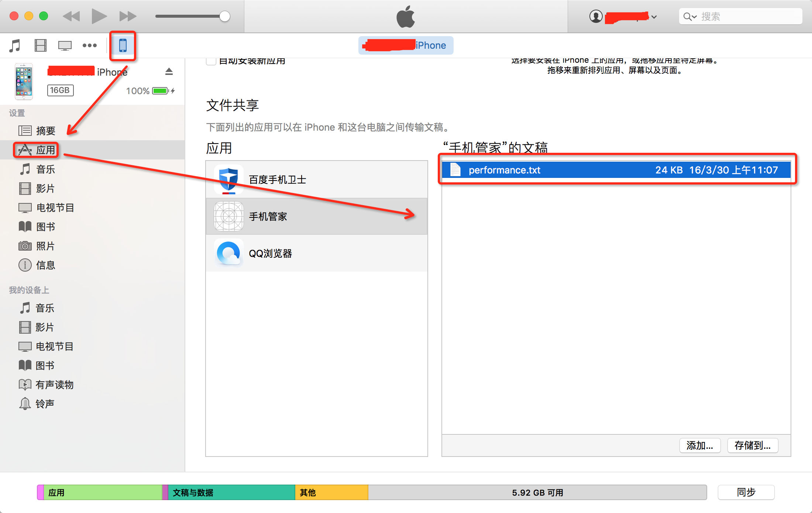812x513 pixels.
Task: Click the 同步 sync button
Action: click(x=746, y=492)
